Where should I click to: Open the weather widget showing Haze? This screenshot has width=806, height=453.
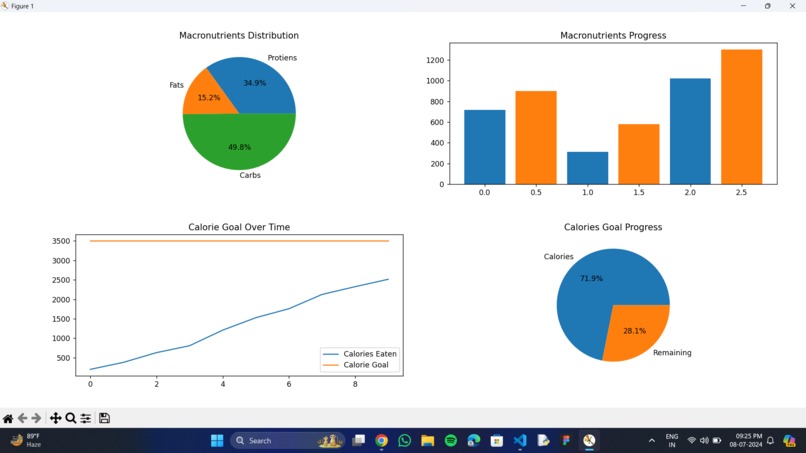tap(26, 441)
